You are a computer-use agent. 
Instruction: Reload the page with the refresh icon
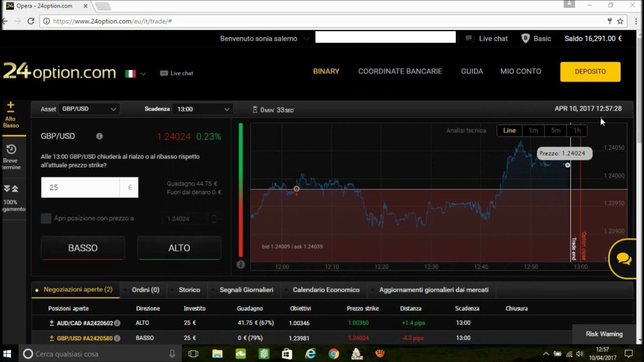[31, 21]
